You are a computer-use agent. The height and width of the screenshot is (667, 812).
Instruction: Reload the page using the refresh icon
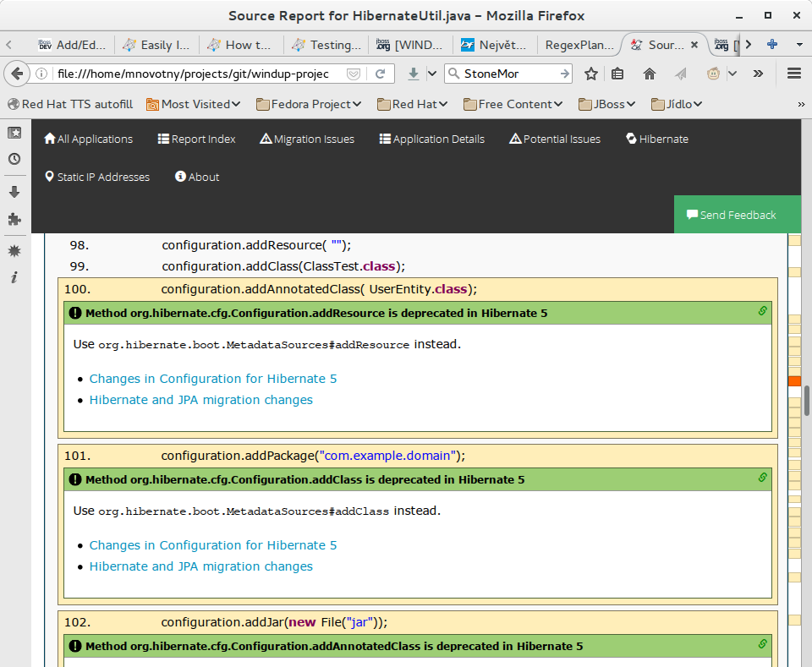click(381, 74)
